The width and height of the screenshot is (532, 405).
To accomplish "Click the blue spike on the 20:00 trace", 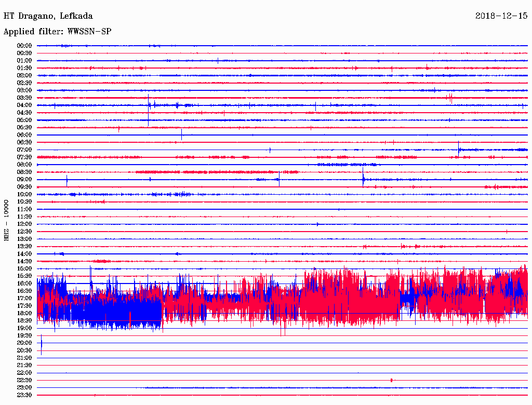I will pos(42,344).
